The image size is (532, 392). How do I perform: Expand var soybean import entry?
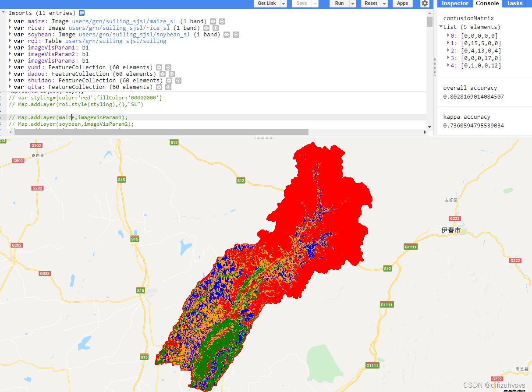tap(10, 34)
